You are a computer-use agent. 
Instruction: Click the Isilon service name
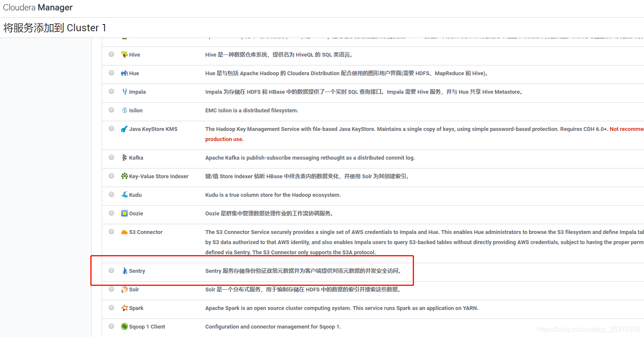[x=136, y=110]
